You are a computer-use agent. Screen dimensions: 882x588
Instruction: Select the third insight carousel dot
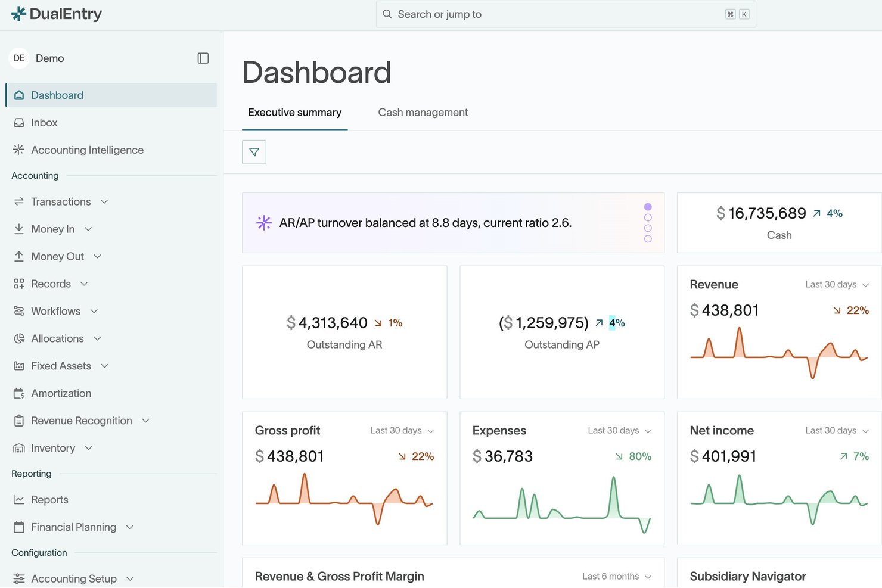tap(648, 228)
